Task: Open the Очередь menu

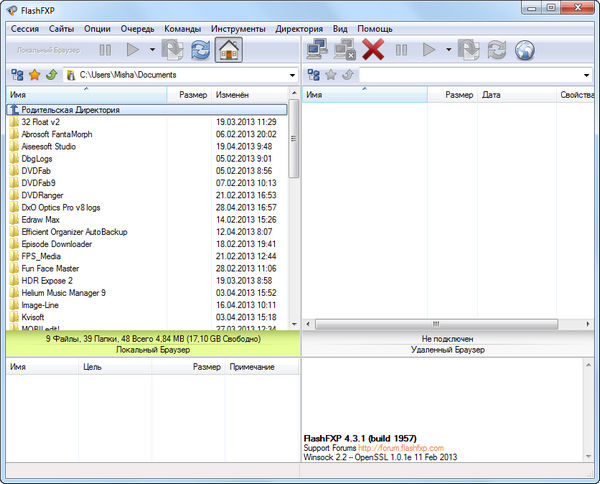Action: pos(139,29)
